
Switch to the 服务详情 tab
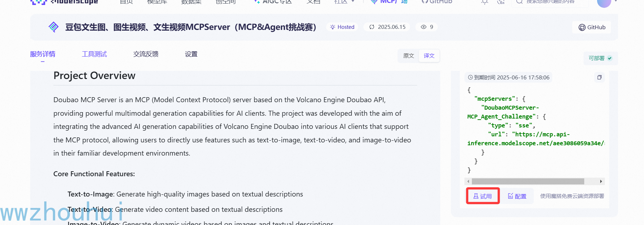43,54
